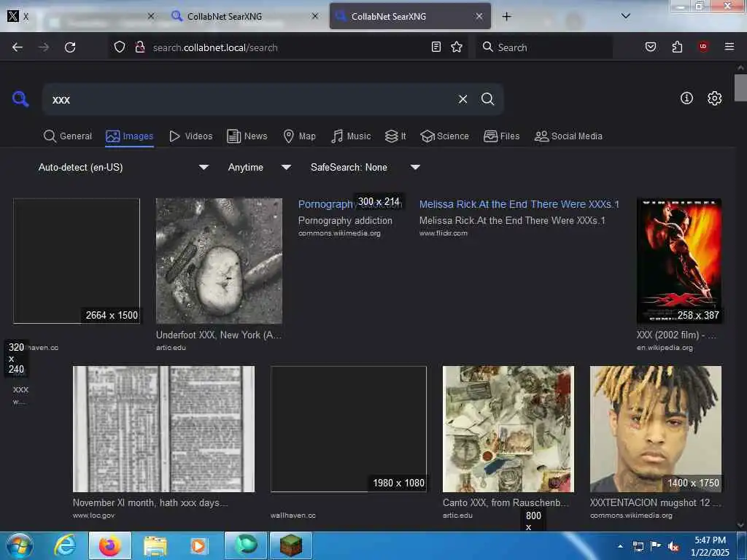This screenshot has width=747, height=560.
Task: List all tabs with chevron icon
Action: [625, 16]
